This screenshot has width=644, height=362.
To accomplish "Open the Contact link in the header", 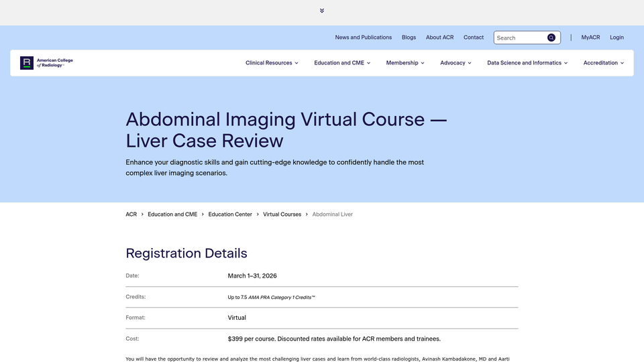I will coord(474,38).
